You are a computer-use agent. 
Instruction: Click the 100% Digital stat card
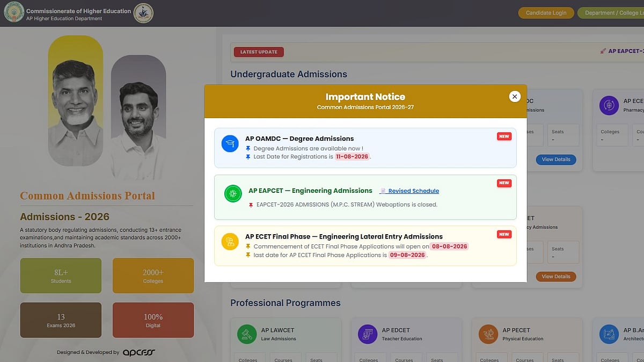point(153,320)
